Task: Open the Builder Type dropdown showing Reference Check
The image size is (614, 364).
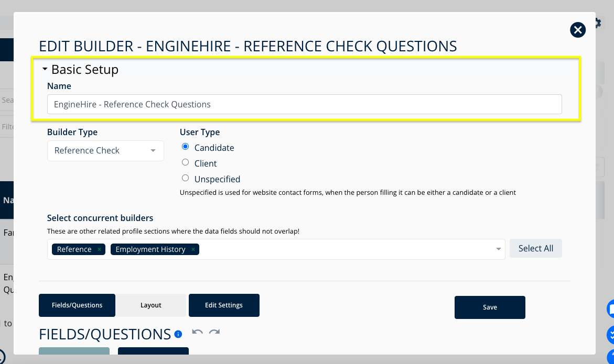Action: pos(105,150)
